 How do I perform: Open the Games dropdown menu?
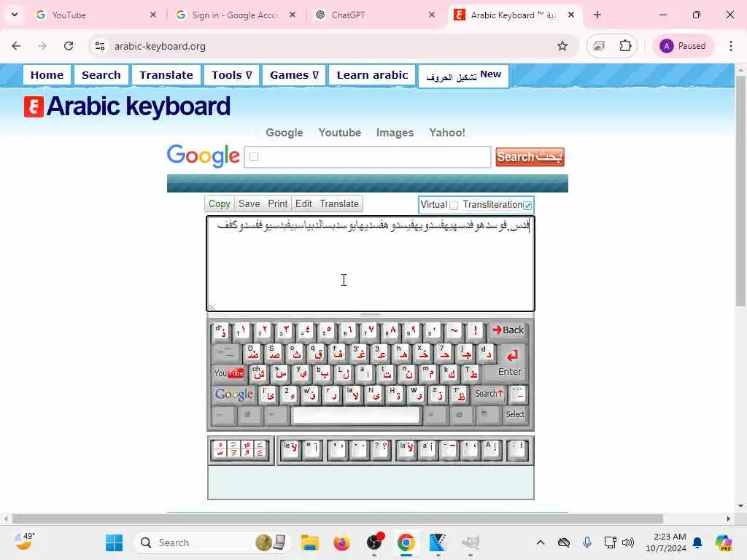(x=294, y=75)
